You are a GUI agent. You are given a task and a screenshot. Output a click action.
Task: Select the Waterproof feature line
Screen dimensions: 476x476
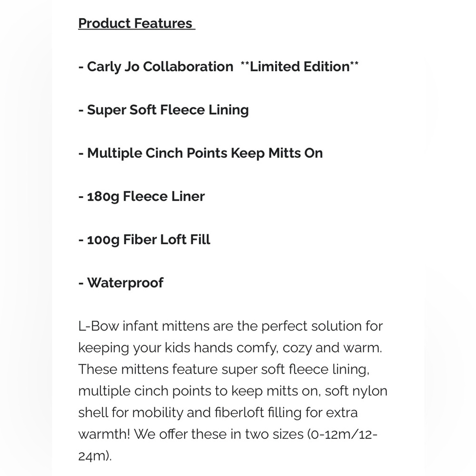pyautogui.click(x=121, y=283)
